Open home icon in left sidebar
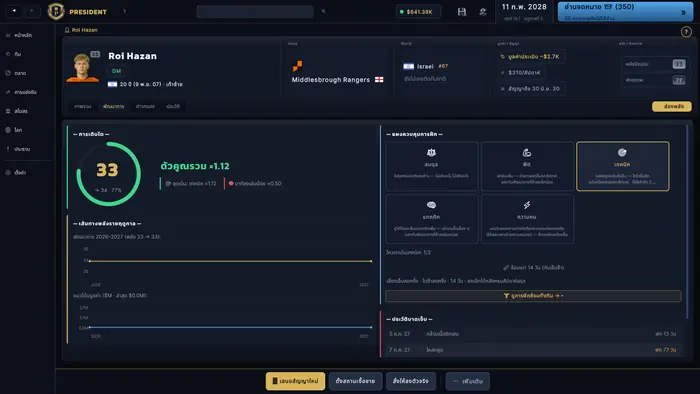The width and height of the screenshot is (700, 394). [x=8, y=35]
